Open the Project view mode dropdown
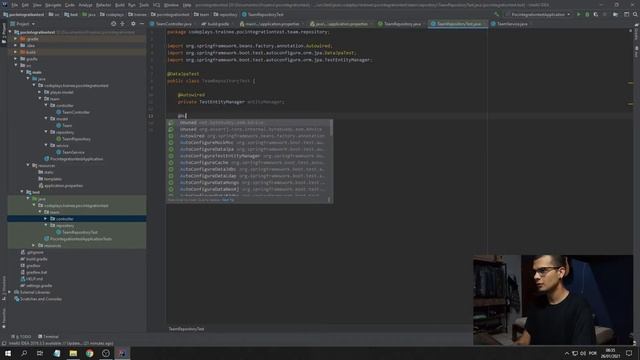Viewport: 640px width, 360px height. click(23, 24)
